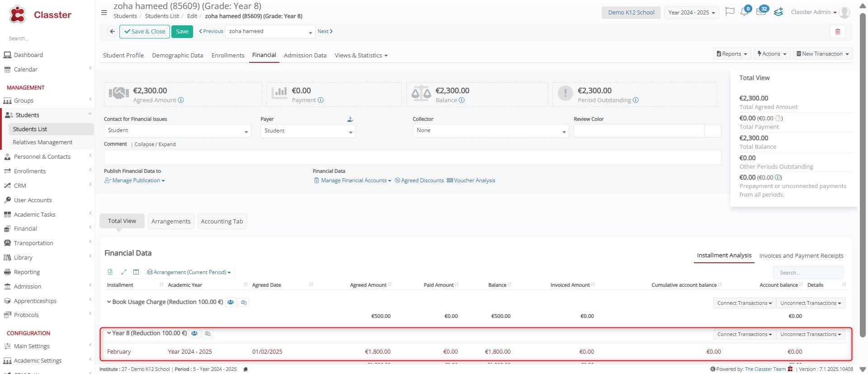This screenshot has width=868, height=374.
Task: Open the Accounting Tab
Action: coord(222,222)
